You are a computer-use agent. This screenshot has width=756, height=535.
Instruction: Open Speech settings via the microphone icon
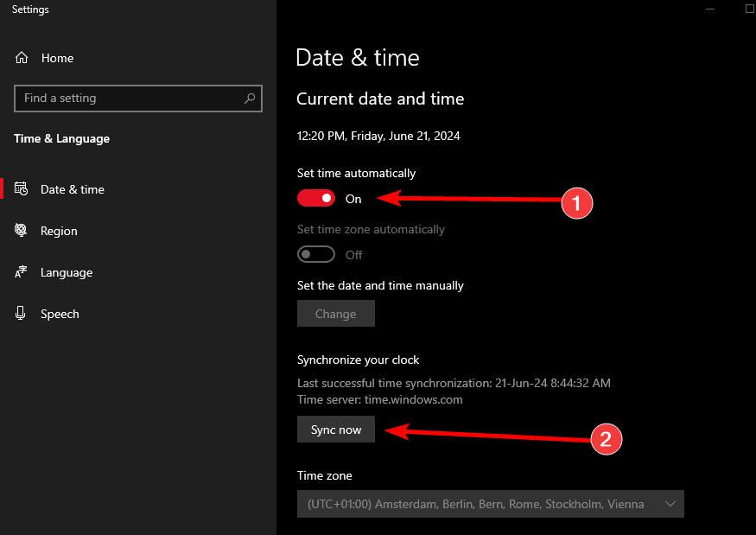21,314
